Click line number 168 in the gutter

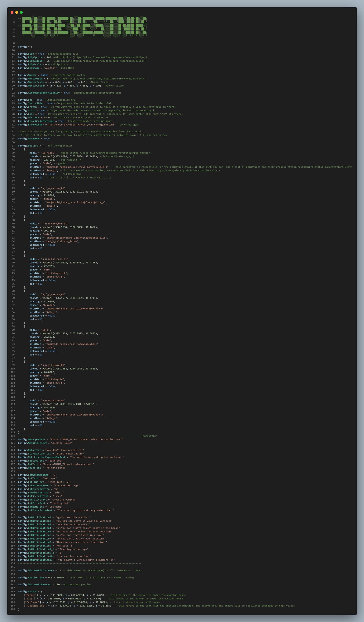click(13, 609)
